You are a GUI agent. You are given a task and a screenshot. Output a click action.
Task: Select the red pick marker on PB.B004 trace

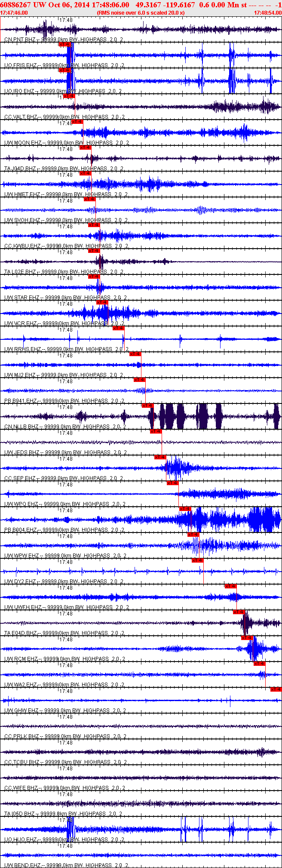(x=185, y=509)
